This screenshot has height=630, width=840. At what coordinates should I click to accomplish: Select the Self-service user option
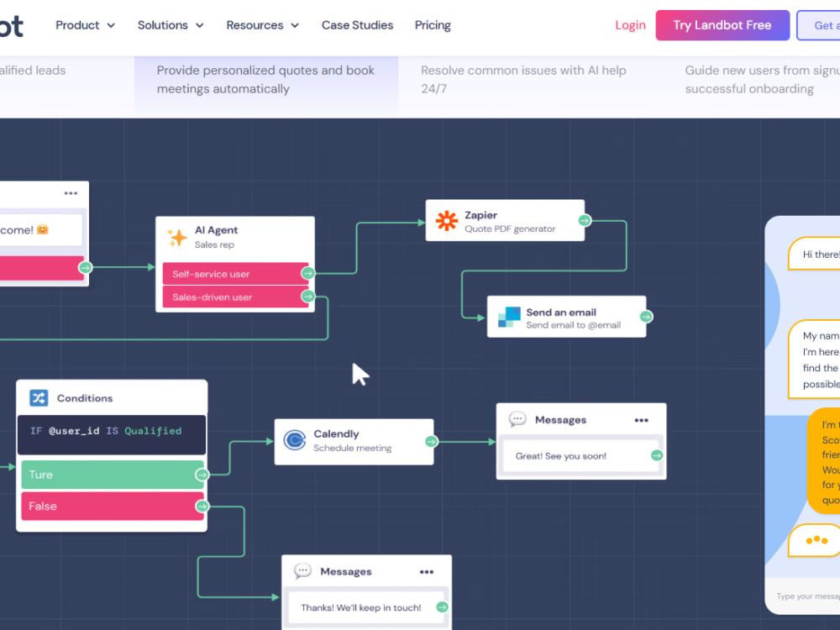(236, 274)
